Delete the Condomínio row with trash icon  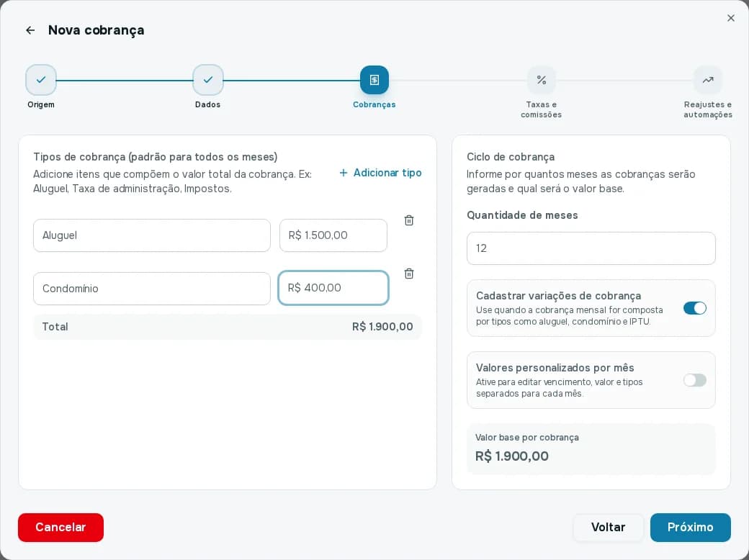(x=409, y=274)
